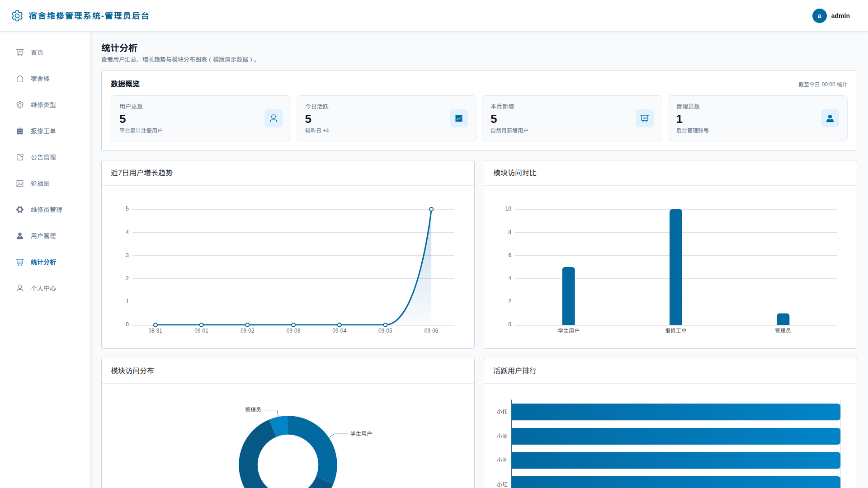Screen dimensions: 868x488
Task: Click the 截至今日 00:00 统计 note
Action: (823, 84)
